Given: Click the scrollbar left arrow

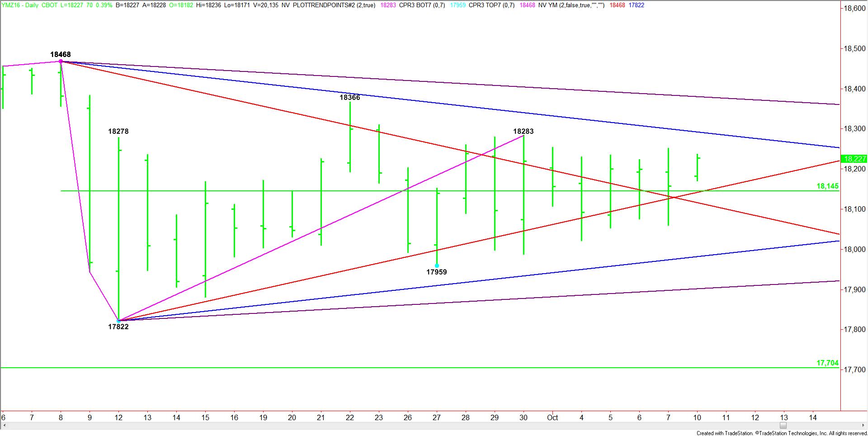Looking at the screenshot, I should click(x=4, y=426).
